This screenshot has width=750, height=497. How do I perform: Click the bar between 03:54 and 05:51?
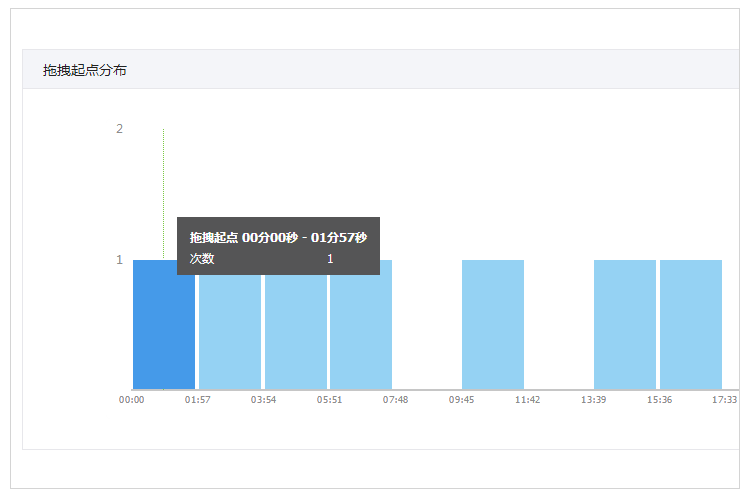click(295, 332)
